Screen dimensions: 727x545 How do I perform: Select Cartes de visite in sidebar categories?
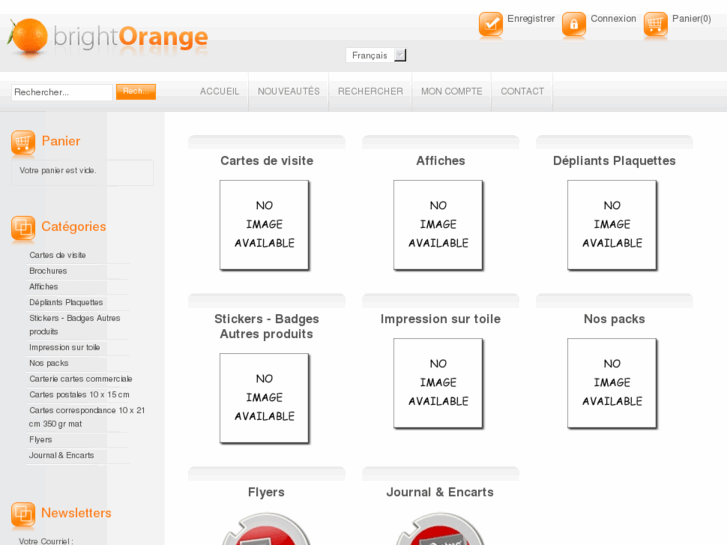pos(57,255)
